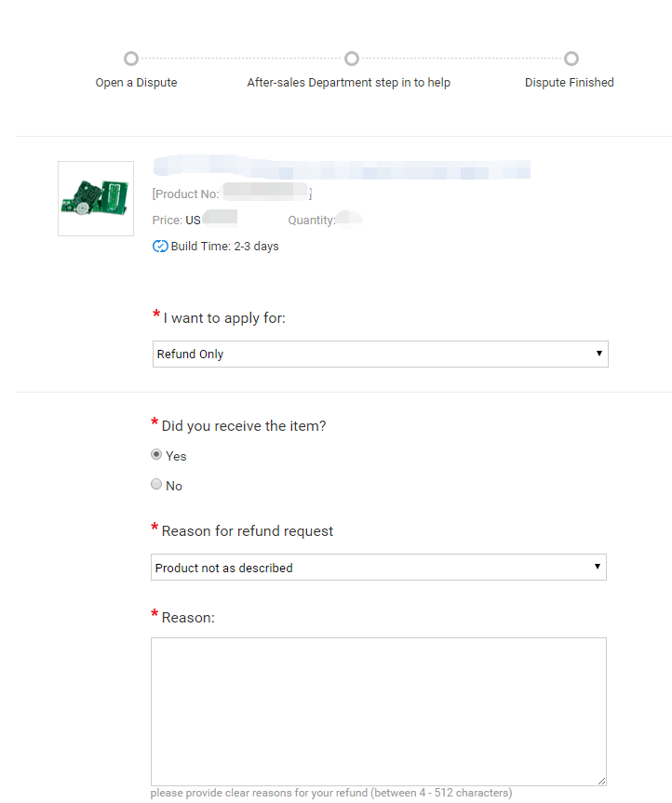Click the Dispute Finished step label
This screenshot has height=803, width=672.
(x=569, y=83)
